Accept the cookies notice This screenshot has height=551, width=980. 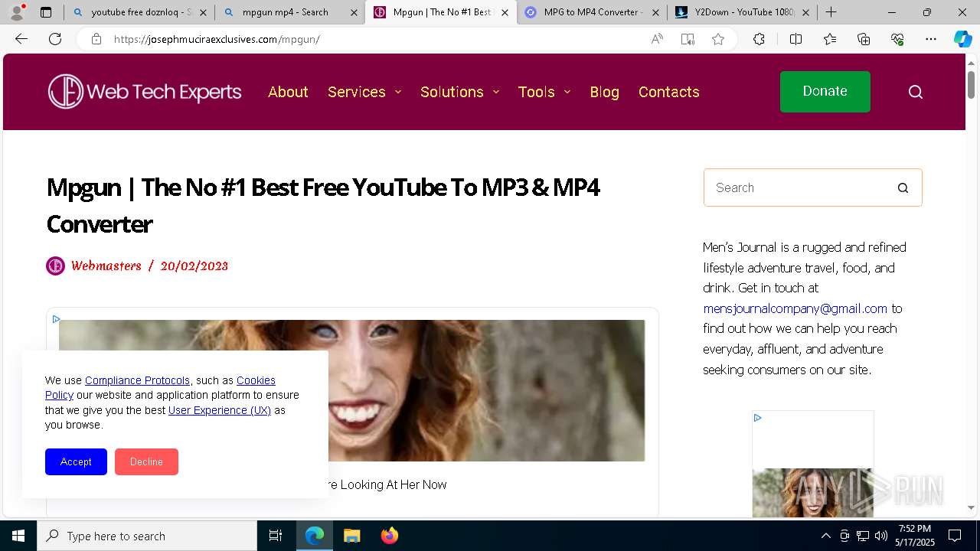(x=76, y=461)
